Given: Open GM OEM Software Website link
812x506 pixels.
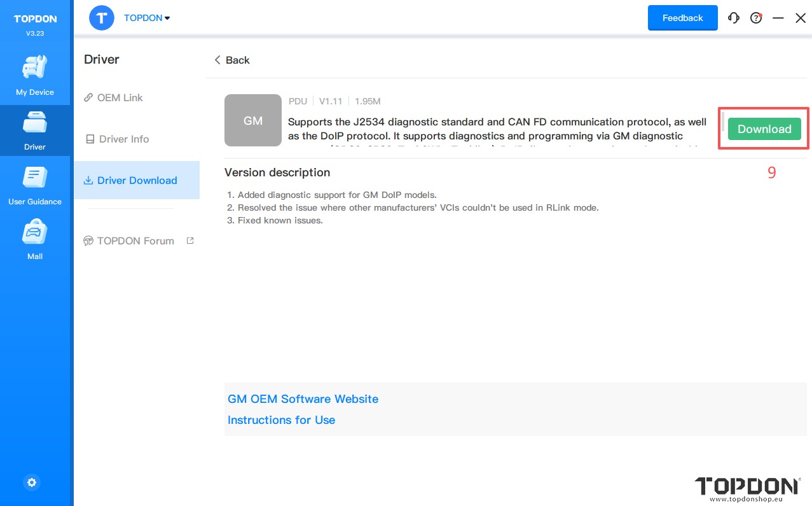Looking at the screenshot, I should (x=303, y=399).
